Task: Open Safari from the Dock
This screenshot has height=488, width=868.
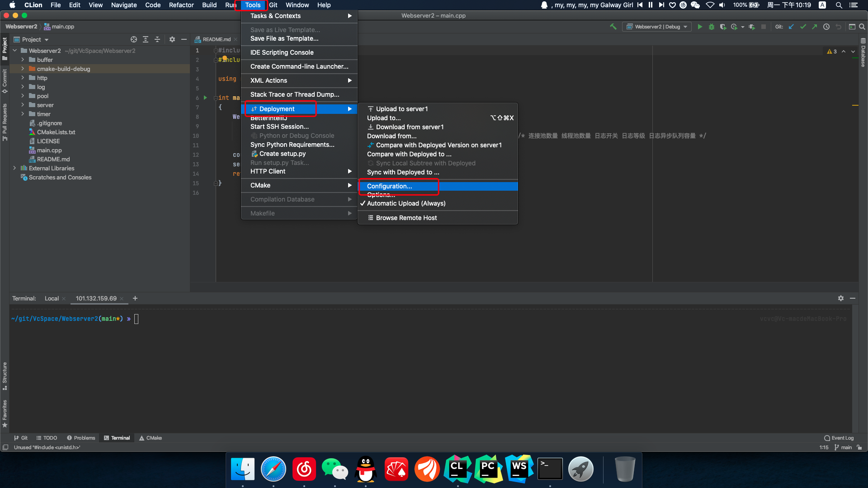Action: (x=274, y=469)
